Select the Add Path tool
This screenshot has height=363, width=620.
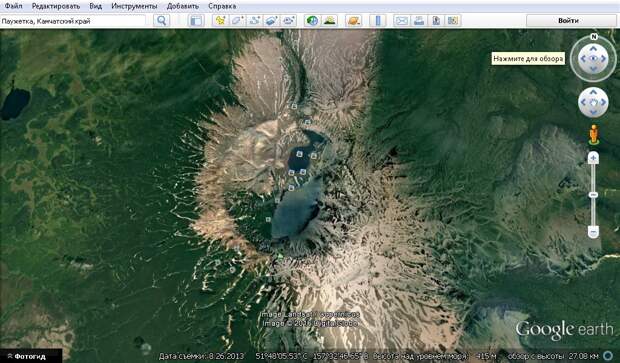[254, 21]
